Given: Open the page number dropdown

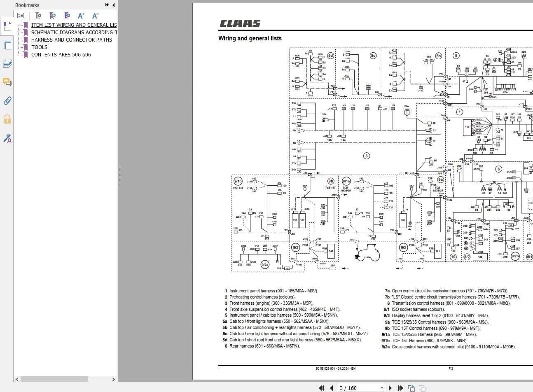Looking at the screenshot, I should 381,388.
